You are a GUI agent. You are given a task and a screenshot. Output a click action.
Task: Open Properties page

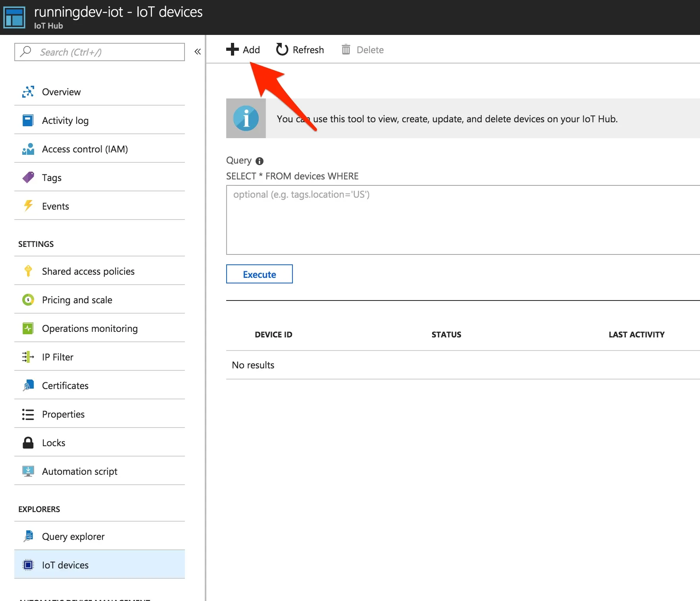[100, 414]
